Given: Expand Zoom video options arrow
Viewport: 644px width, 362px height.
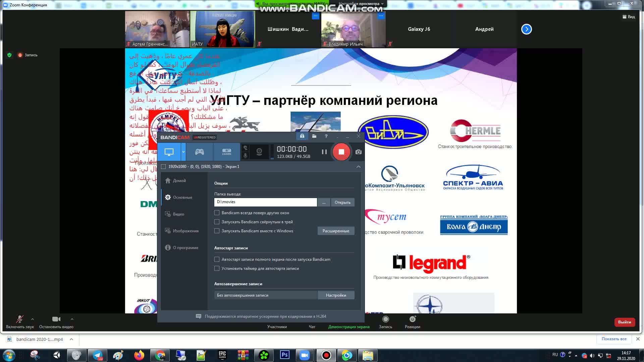Looking at the screenshot, I should pos(72,319).
